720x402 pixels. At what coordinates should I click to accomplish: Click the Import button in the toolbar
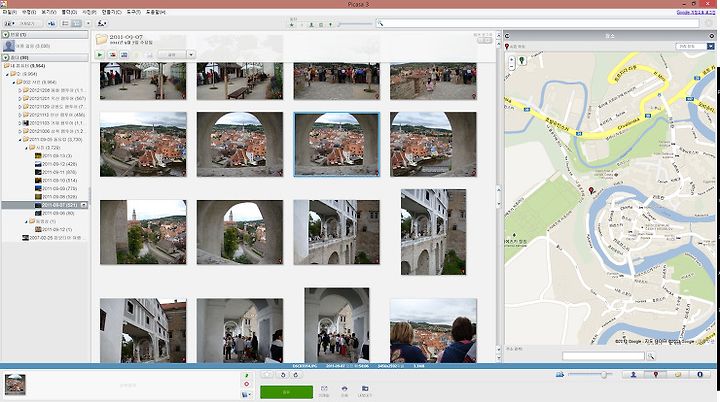(23, 23)
